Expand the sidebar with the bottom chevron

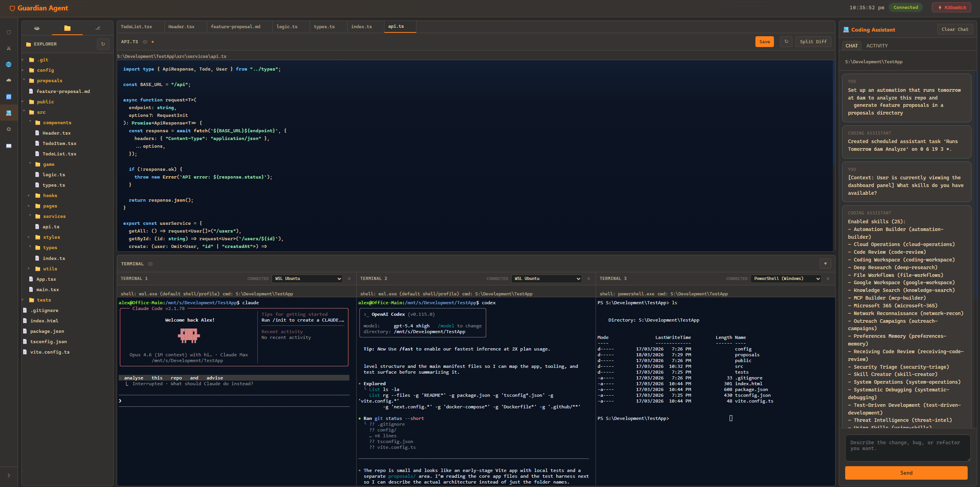pyautogui.click(x=9, y=475)
